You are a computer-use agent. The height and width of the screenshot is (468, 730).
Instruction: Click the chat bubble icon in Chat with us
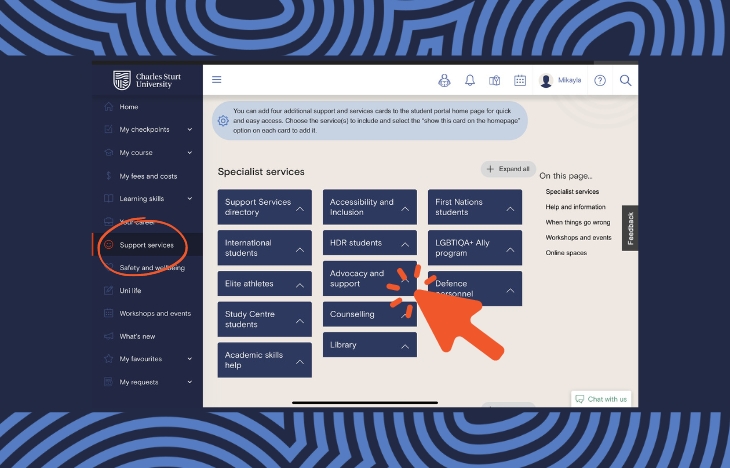coord(580,399)
